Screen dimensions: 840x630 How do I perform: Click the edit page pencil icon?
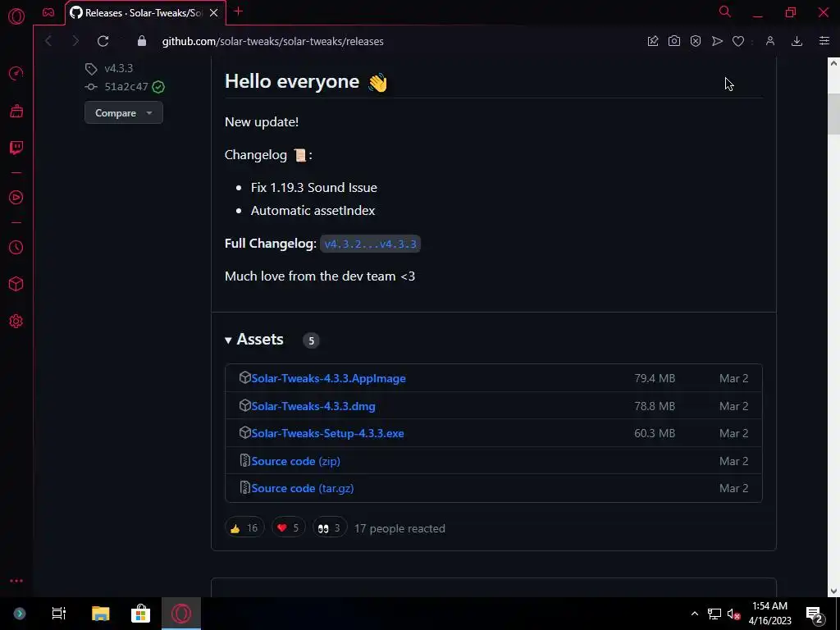pyautogui.click(x=653, y=41)
